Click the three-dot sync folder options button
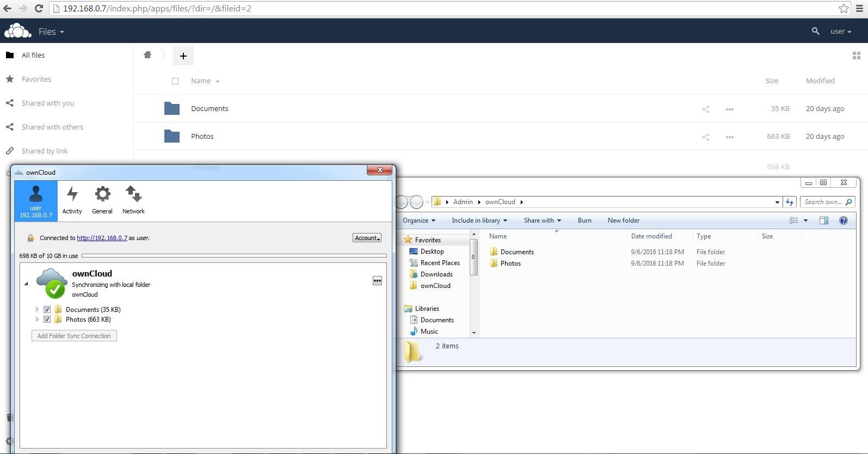Viewport: 868px width, 454px height. pyautogui.click(x=377, y=281)
